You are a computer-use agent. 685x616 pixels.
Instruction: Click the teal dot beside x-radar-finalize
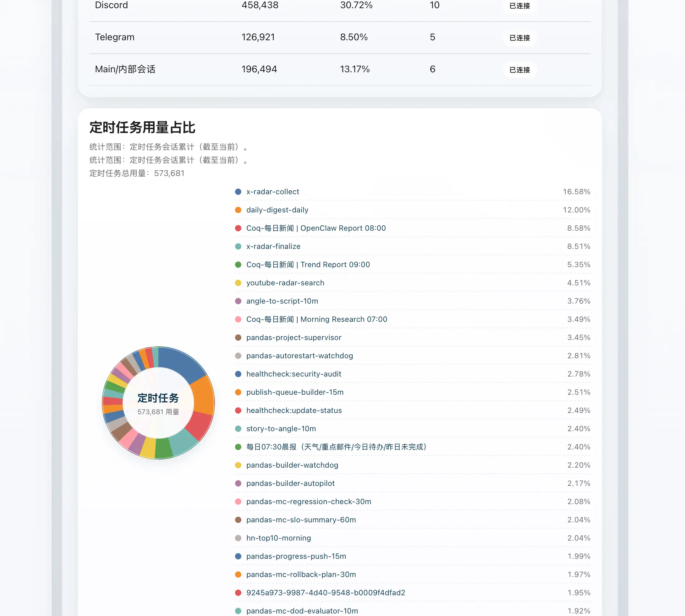(x=238, y=246)
